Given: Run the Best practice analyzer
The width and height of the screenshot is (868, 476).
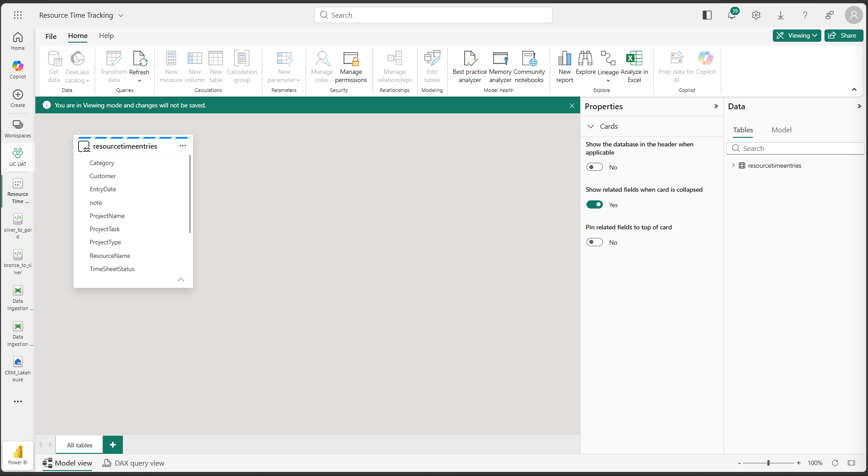Looking at the screenshot, I should 470,67.
